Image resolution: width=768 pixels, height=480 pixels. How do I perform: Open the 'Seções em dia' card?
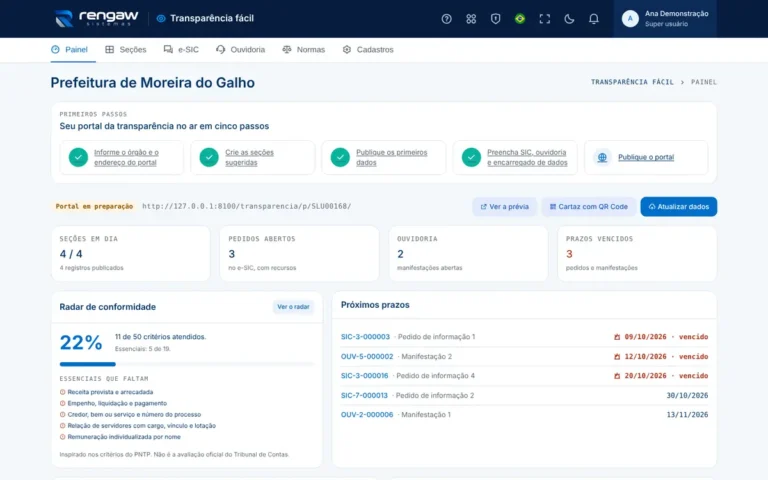pyautogui.click(x=130, y=253)
